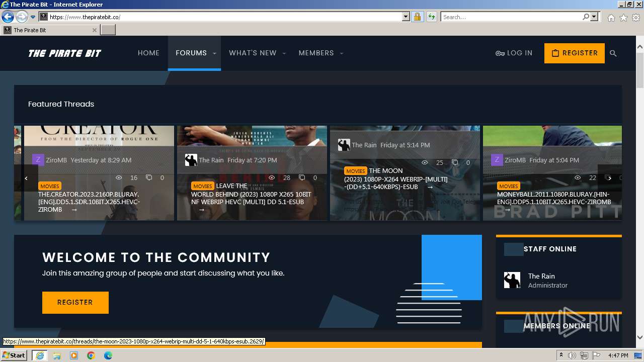Click the orange REGISTER button in header
This screenshot has height=362, width=644.
pos(575,53)
